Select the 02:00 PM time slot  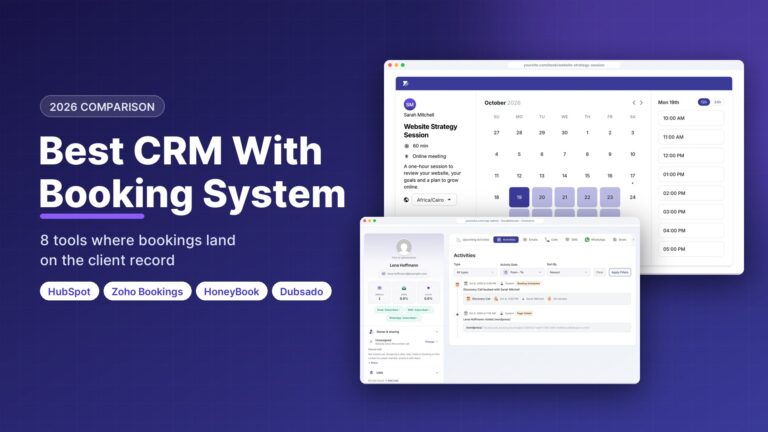click(x=690, y=193)
